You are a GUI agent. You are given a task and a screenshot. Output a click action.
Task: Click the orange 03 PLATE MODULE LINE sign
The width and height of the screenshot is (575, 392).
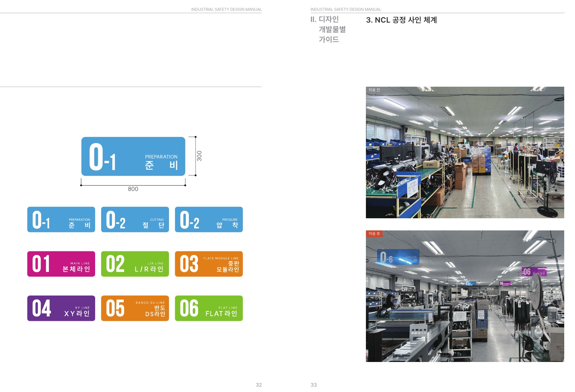click(209, 264)
